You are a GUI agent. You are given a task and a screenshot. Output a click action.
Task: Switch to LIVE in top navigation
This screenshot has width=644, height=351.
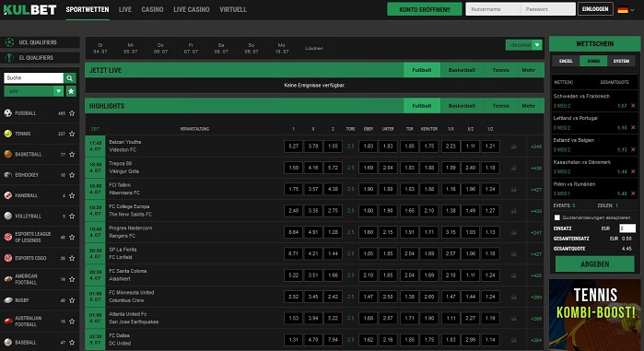pos(125,9)
